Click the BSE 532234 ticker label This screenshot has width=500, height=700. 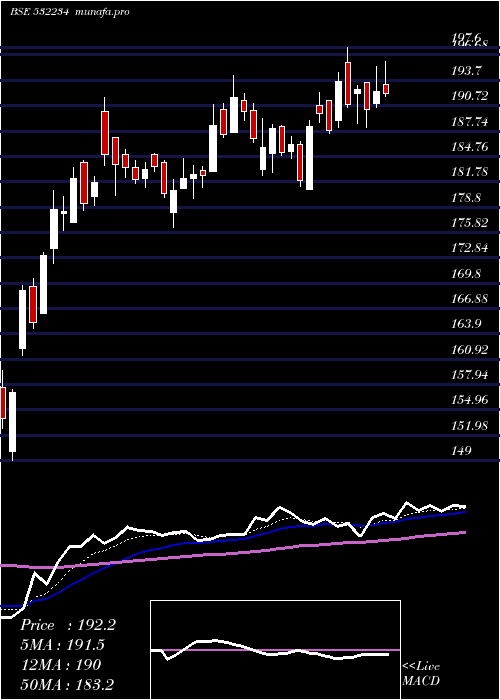39,12
